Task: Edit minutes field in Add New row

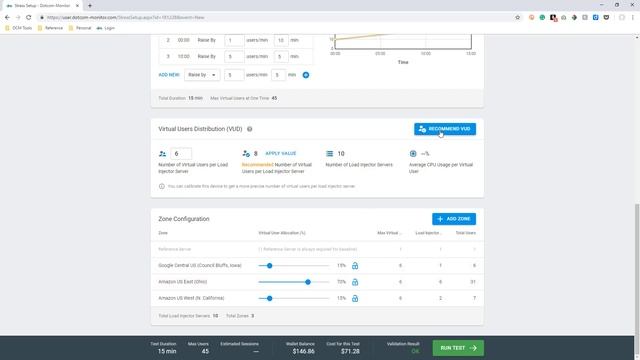Action: click(x=278, y=75)
